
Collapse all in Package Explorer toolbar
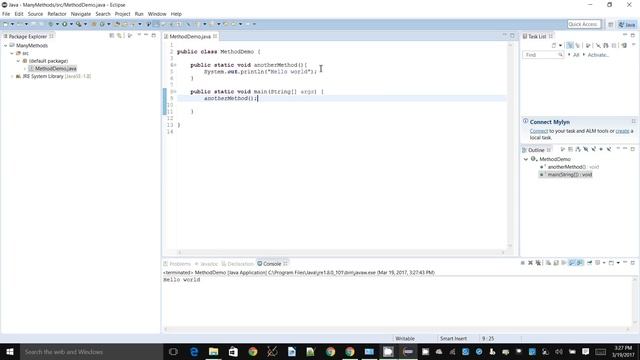point(112,36)
